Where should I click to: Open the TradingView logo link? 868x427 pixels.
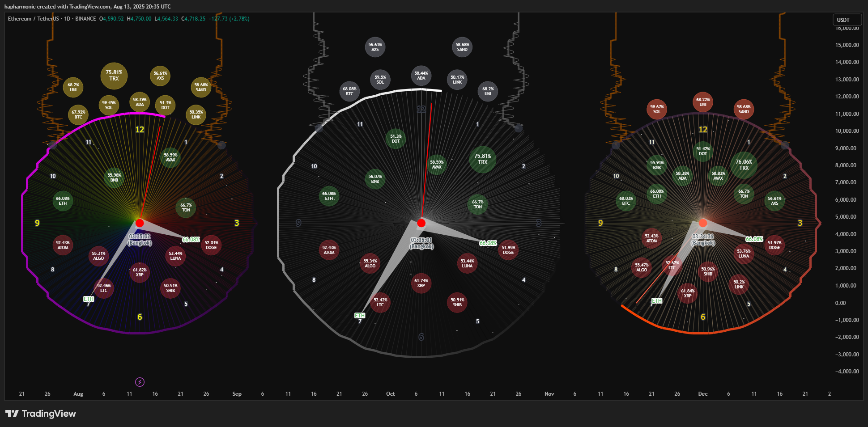tap(41, 414)
